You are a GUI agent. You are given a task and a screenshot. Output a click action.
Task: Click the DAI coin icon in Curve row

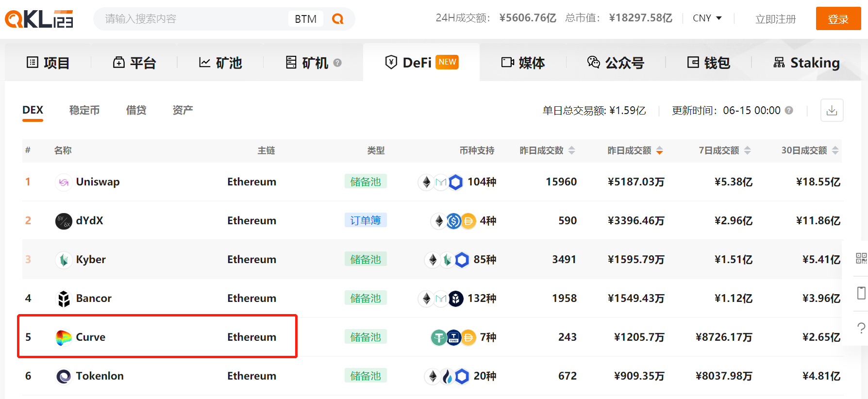tap(468, 337)
